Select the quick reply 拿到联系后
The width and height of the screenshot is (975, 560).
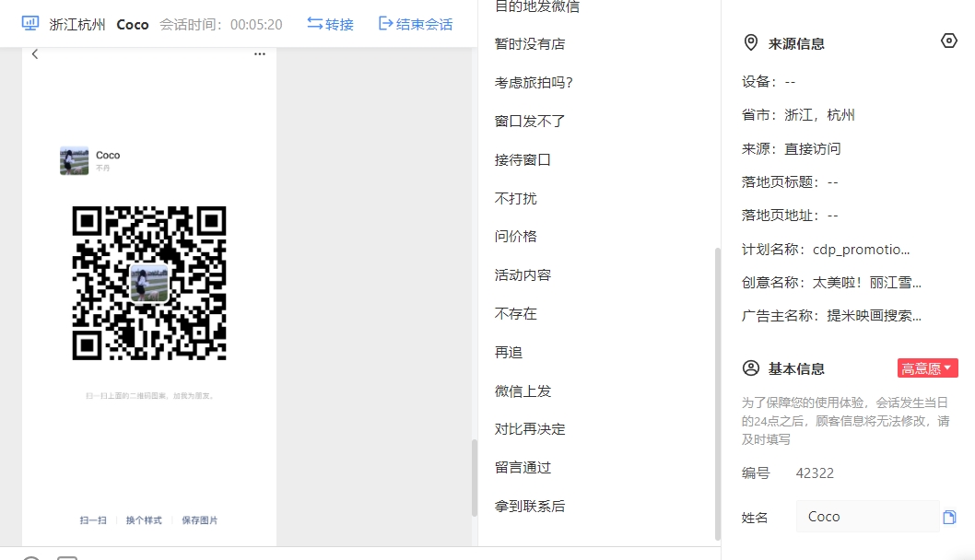point(530,506)
